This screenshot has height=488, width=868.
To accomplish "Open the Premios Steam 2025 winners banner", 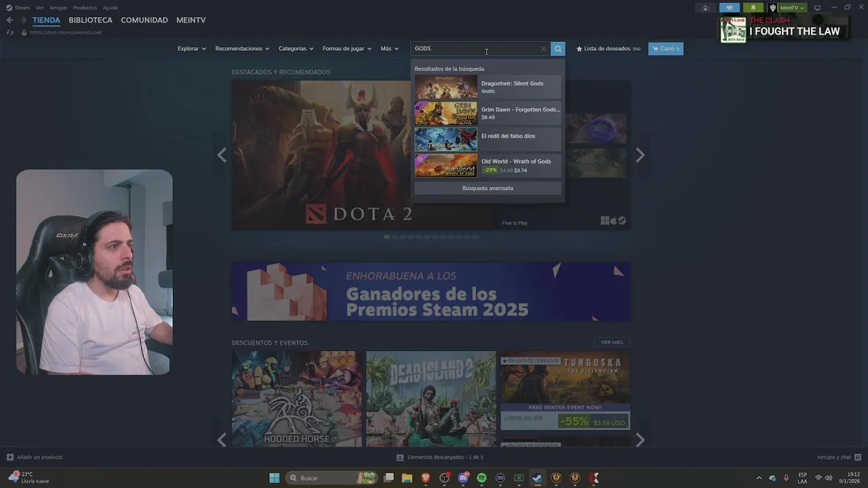I will pyautogui.click(x=431, y=292).
